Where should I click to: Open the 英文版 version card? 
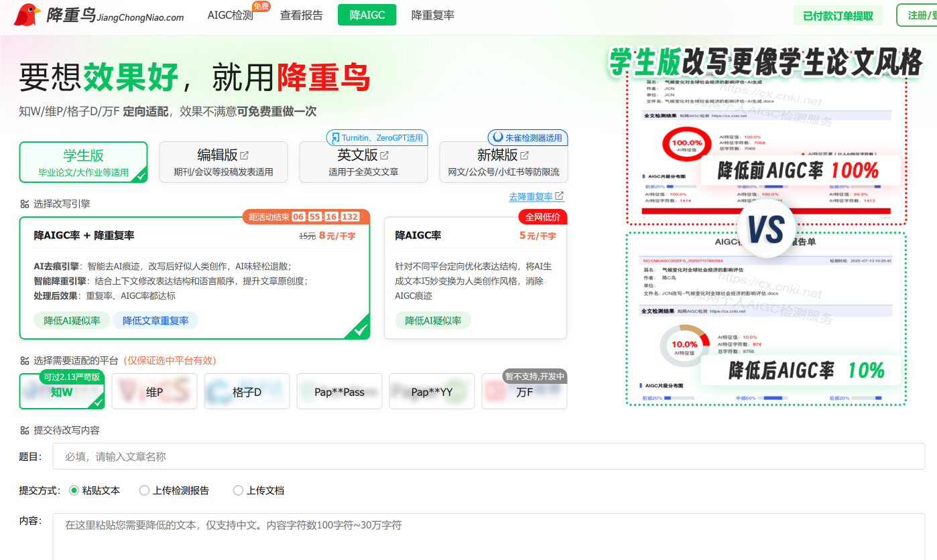tap(363, 162)
